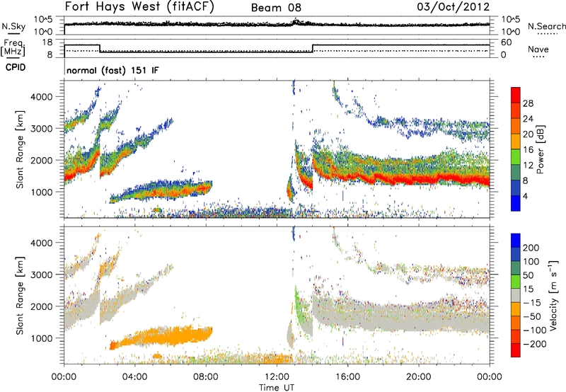Click the "4" tick on the Power scale
The image size is (566, 392).
point(525,196)
